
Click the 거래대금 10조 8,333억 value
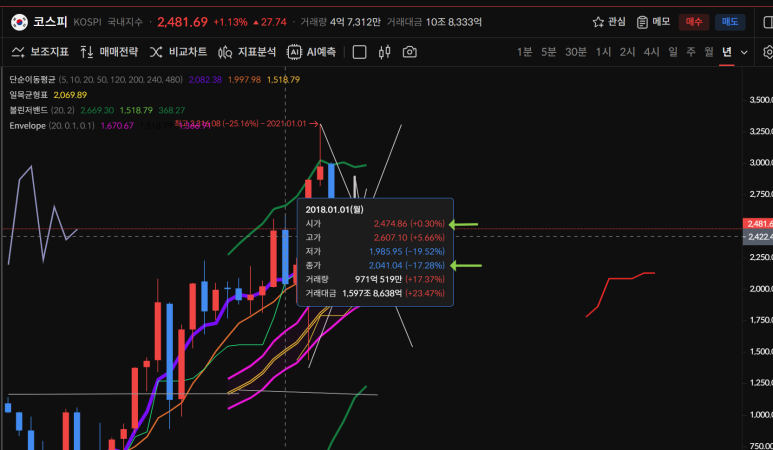pyautogui.click(x=434, y=22)
